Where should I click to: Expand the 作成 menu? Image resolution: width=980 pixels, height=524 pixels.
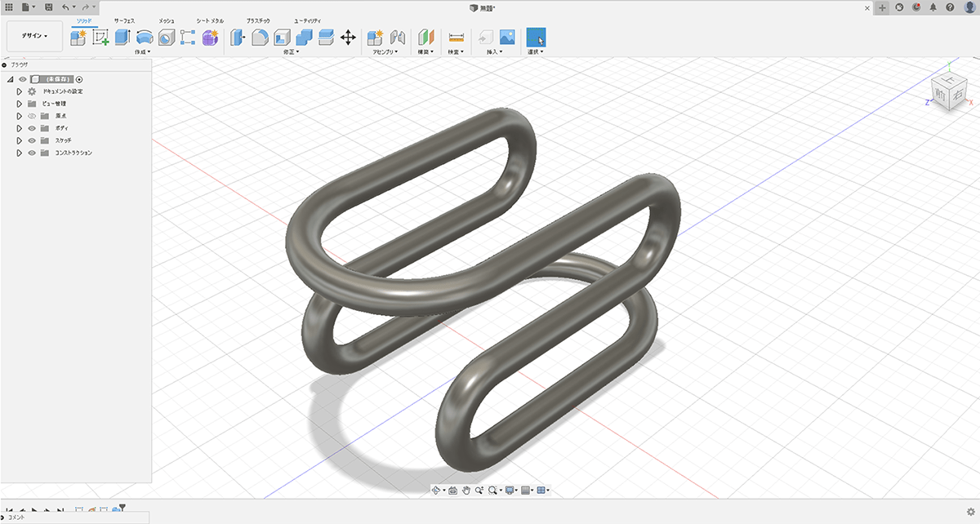[x=144, y=51]
